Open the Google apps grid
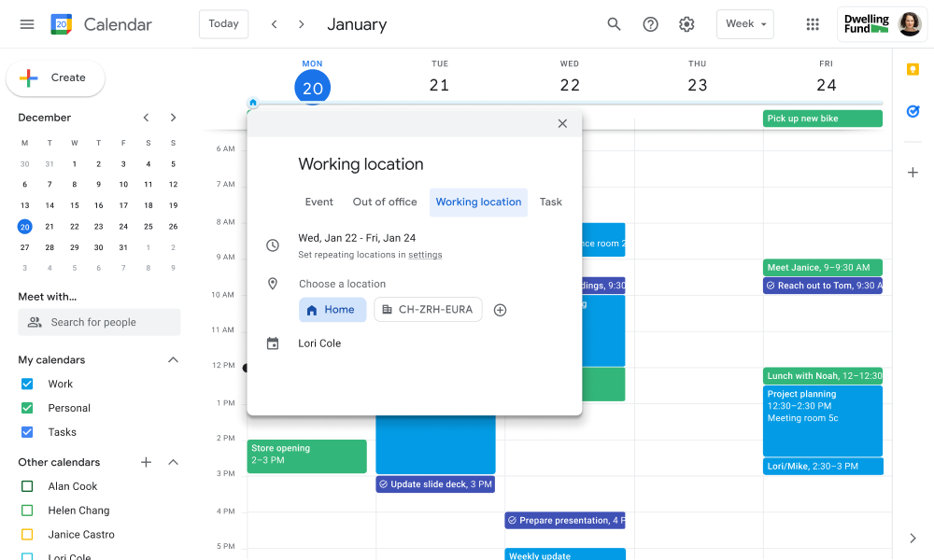 [x=813, y=24]
